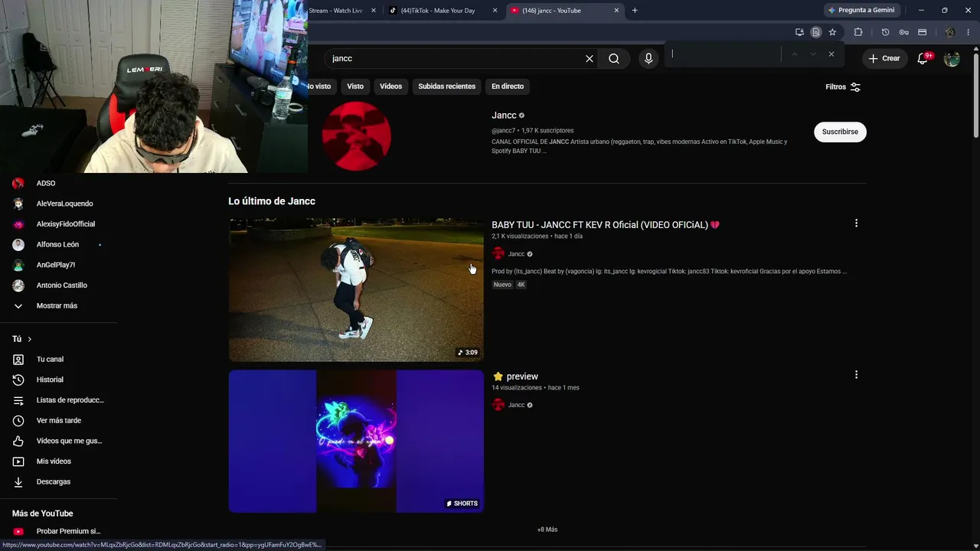Show +8 Más results from Jancc

click(547, 530)
